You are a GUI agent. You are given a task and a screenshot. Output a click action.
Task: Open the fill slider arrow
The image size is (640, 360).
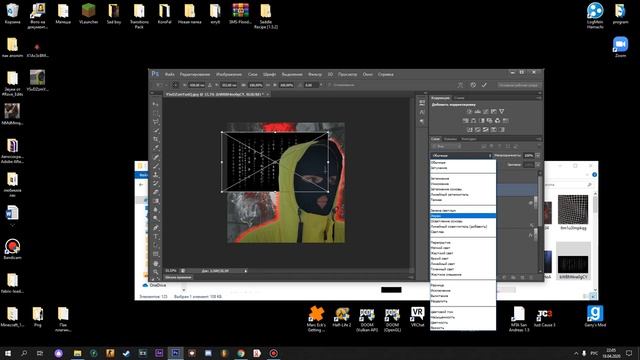pos(538,164)
